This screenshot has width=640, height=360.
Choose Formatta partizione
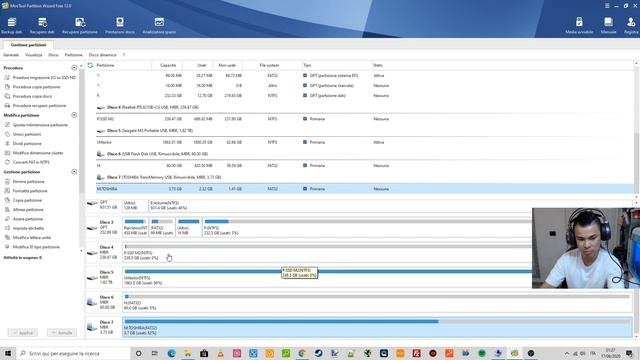click(26, 191)
